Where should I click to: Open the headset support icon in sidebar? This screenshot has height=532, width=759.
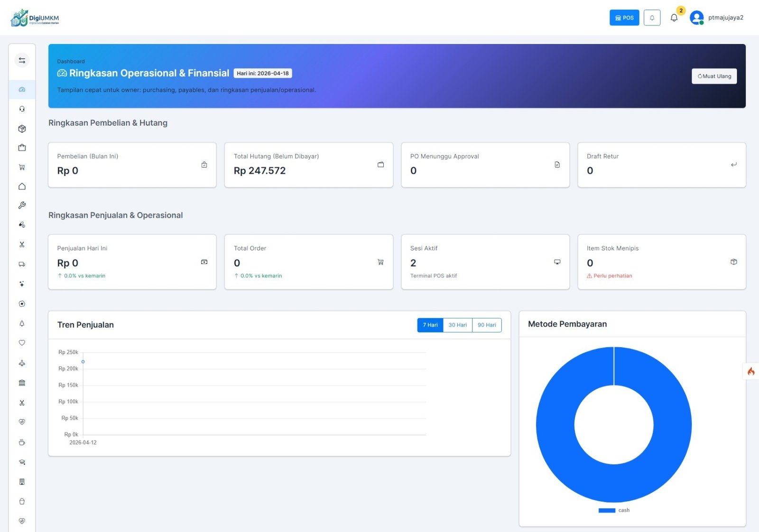(x=22, y=109)
